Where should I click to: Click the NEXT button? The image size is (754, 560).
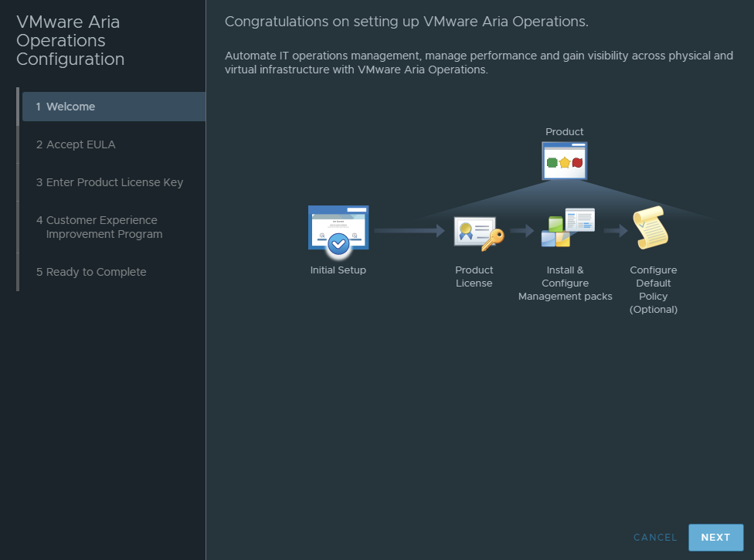point(715,538)
